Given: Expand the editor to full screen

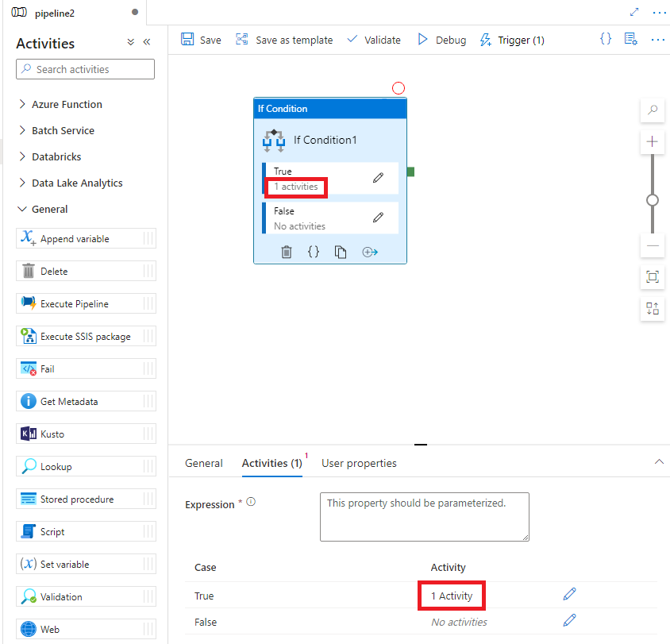Looking at the screenshot, I should pos(634,12).
